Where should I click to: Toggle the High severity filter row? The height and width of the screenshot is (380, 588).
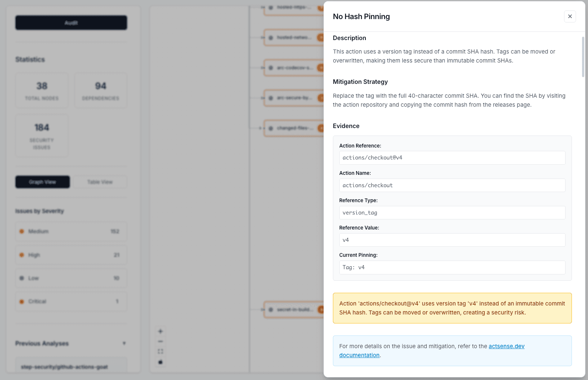71,255
